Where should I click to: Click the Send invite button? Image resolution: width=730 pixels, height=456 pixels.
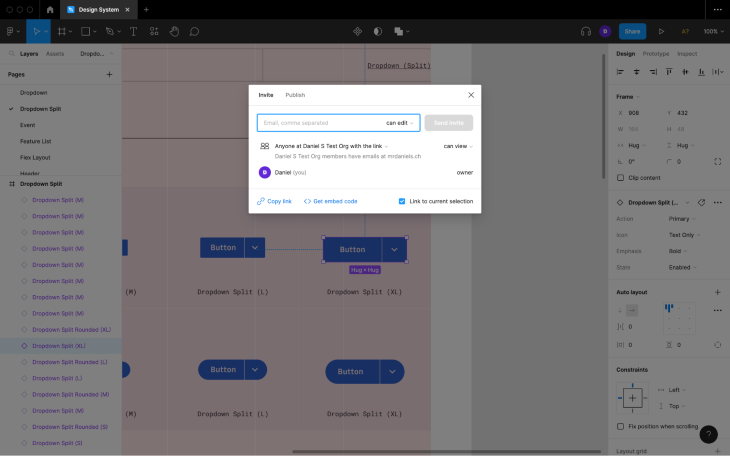pyautogui.click(x=449, y=123)
